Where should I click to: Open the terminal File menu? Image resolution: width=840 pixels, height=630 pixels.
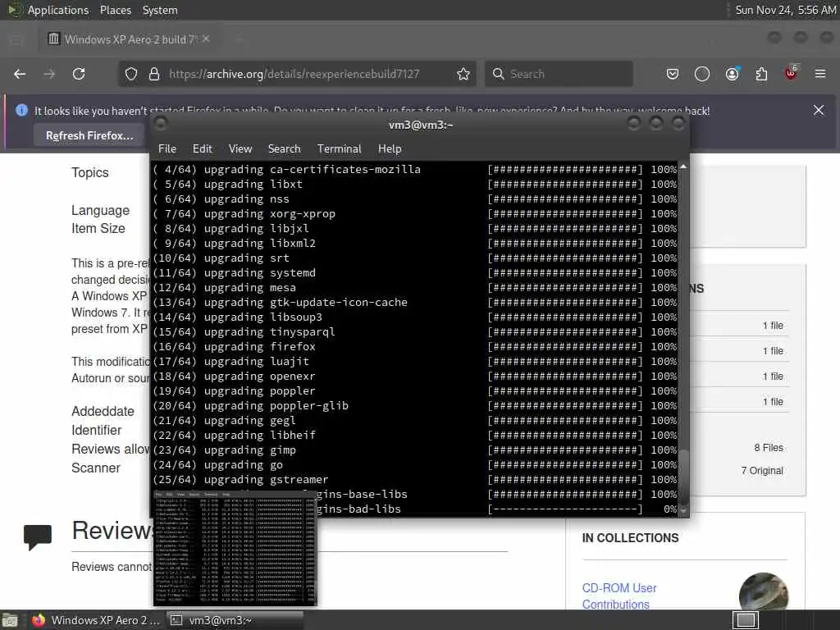pyautogui.click(x=167, y=149)
